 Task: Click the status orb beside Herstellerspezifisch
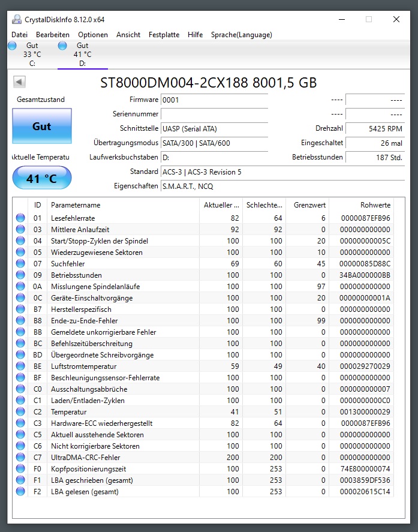pos(20,309)
